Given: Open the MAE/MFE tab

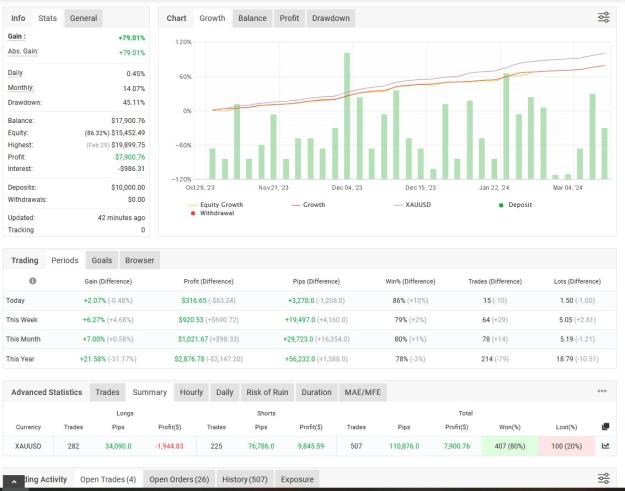Looking at the screenshot, I should [362, 392].
